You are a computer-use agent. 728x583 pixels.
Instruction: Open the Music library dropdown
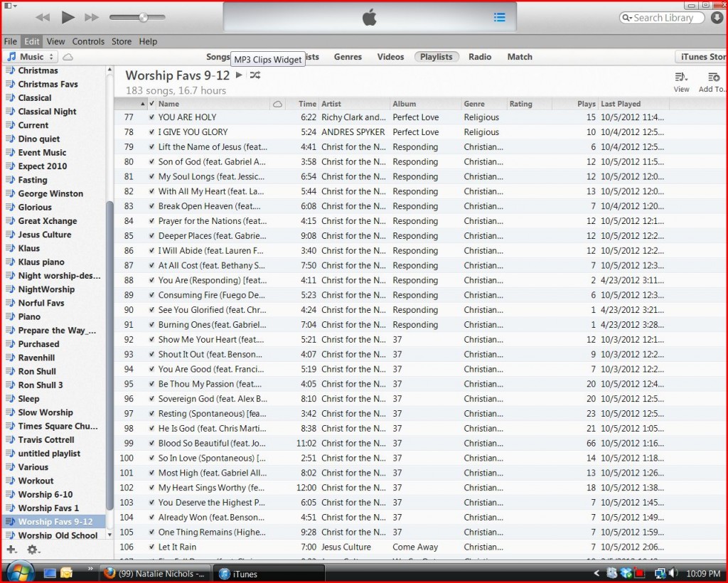click(31, 57)
